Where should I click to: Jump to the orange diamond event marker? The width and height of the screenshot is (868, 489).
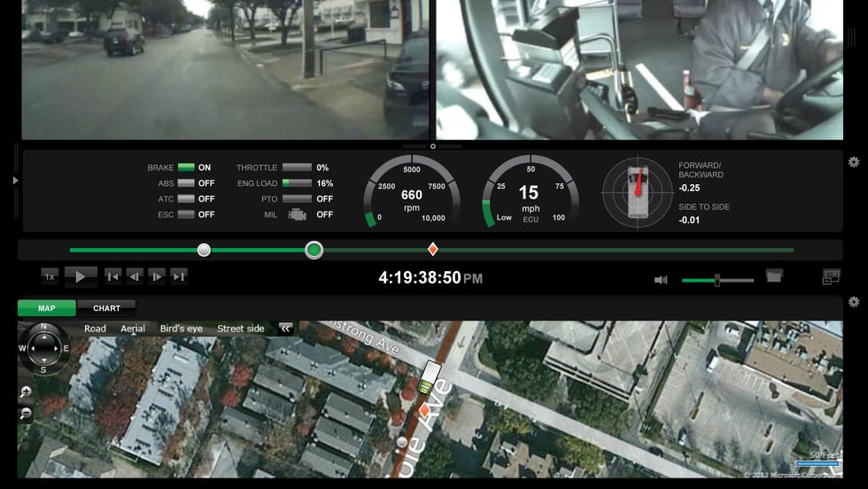point(433,250)
